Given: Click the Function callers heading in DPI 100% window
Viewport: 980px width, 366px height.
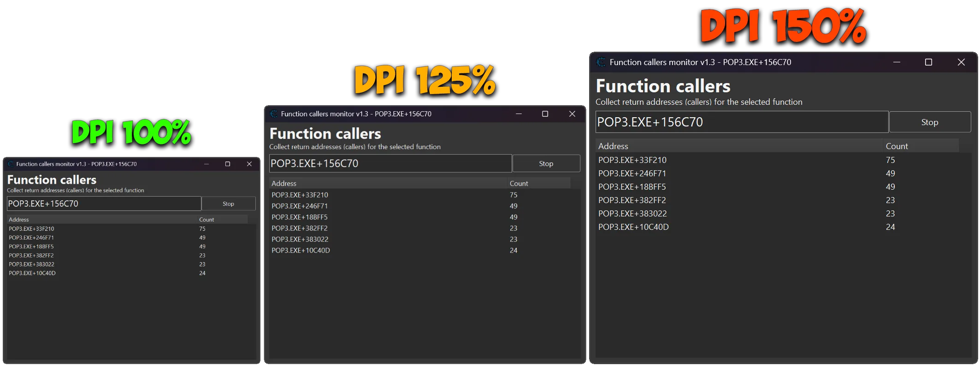Looking at the screenshot, I should tap(52, 180).
